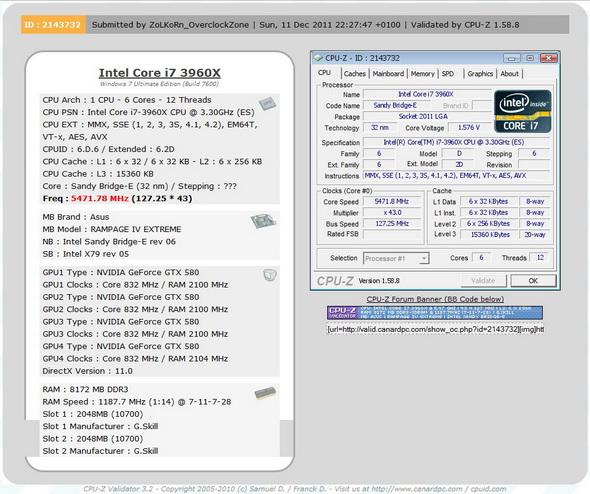
Task: Click the Windows 7 Ultimate Edition subtitle
Action: coord(159,84)
